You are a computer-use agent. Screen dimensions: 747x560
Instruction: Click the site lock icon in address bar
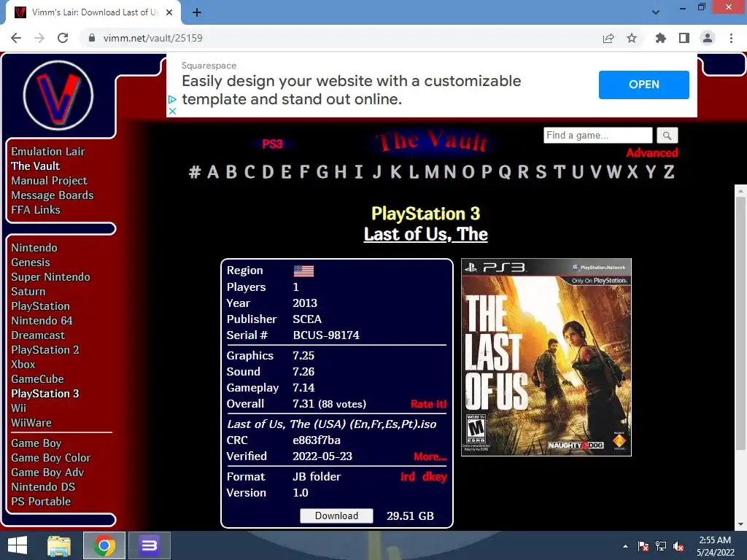pos(92,38)
